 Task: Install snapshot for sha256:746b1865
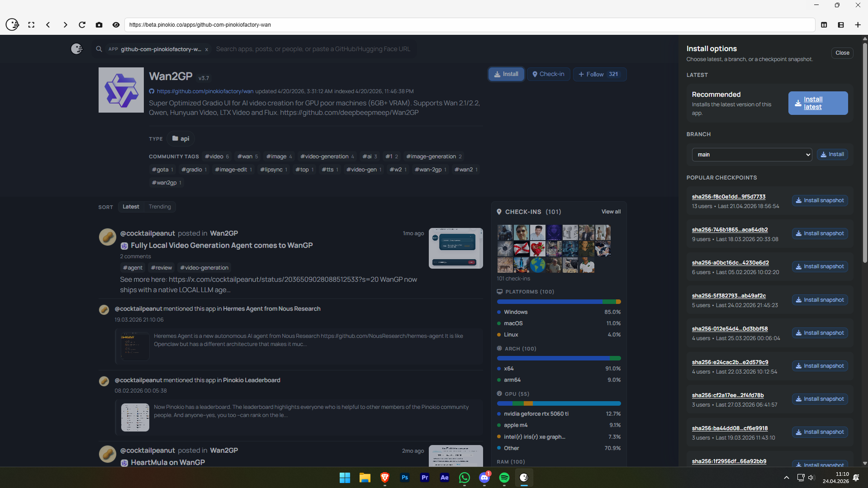click(820, 233)
